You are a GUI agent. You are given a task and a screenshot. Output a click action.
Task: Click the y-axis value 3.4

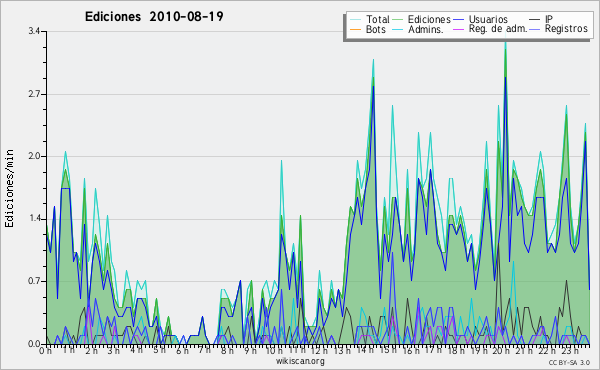[x=34, y=31]
